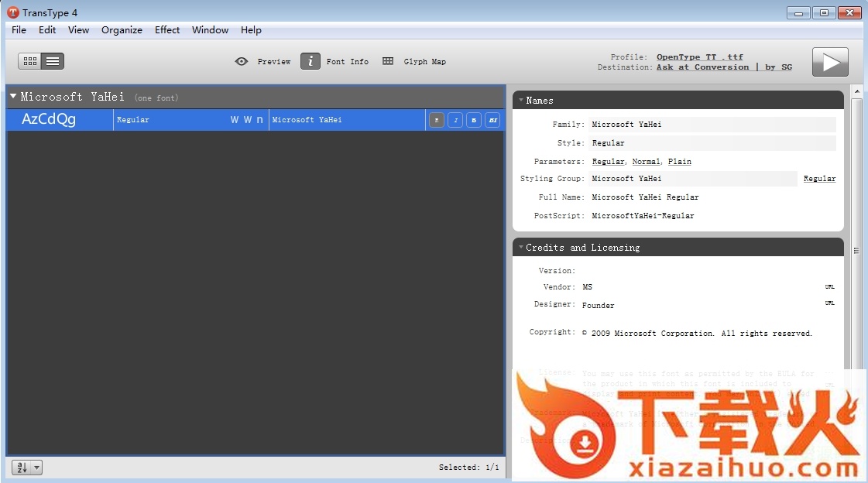
Task: Open the Organize menu
Action: click(x=122, y=30)
